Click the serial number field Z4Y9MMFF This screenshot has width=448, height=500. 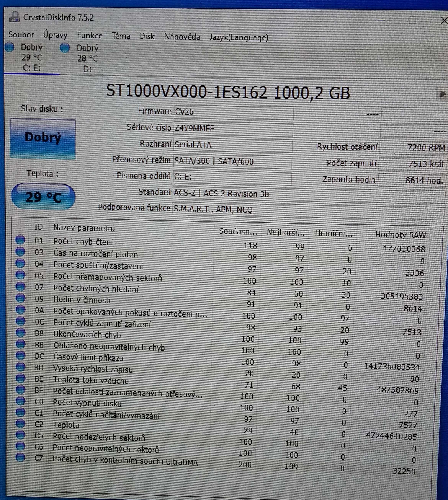click(x=233, y=129)
